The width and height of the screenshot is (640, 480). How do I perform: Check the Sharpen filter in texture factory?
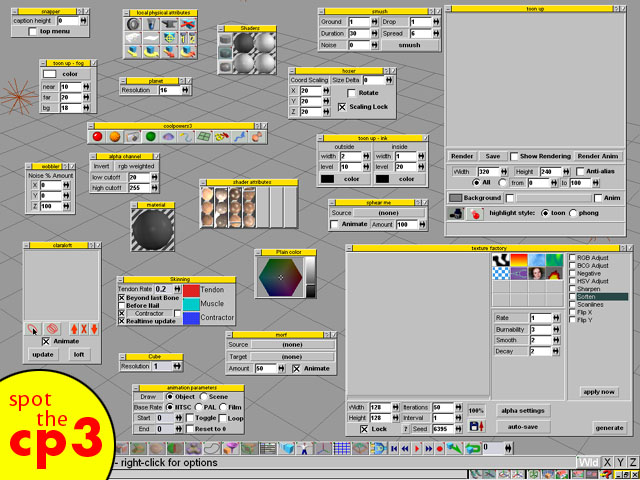pyautogui.click(x=573, y=289)
